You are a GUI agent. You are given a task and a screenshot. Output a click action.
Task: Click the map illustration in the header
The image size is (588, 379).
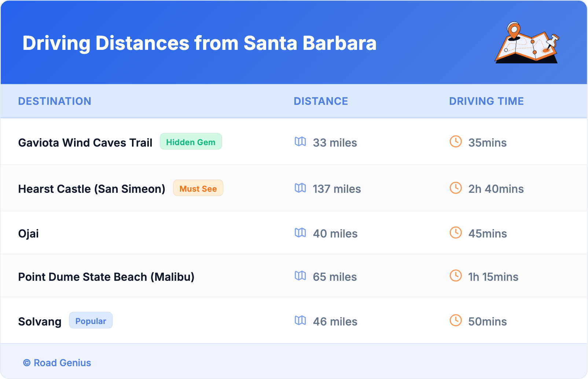pyautogui.click(x=527, y=43)
